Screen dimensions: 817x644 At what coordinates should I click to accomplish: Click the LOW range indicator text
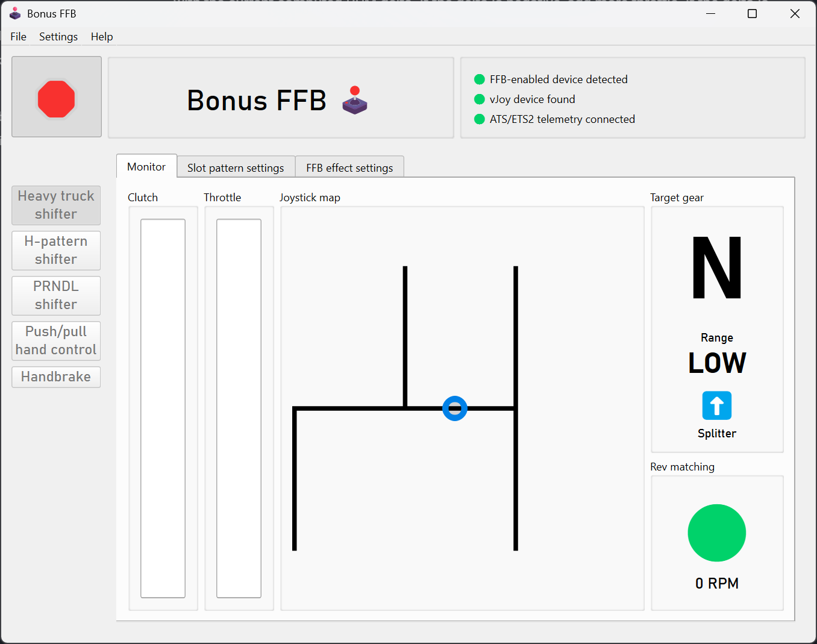coord(717,363)
